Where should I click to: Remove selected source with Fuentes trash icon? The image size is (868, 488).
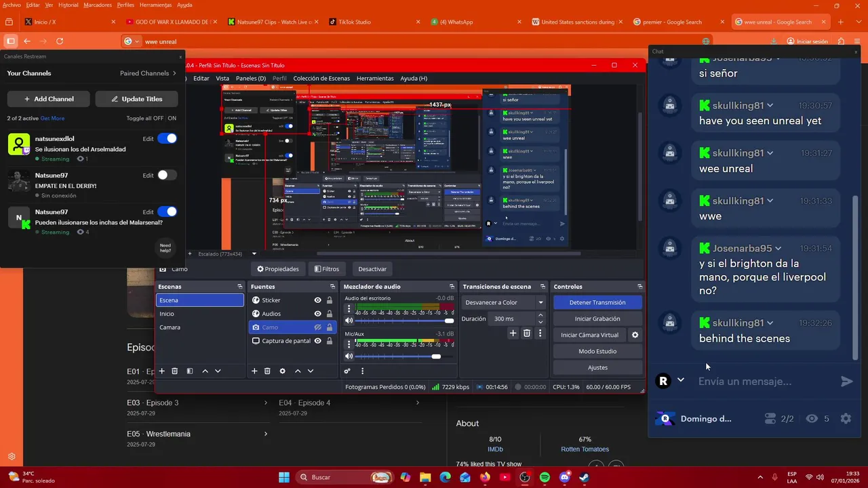point(267,371)
